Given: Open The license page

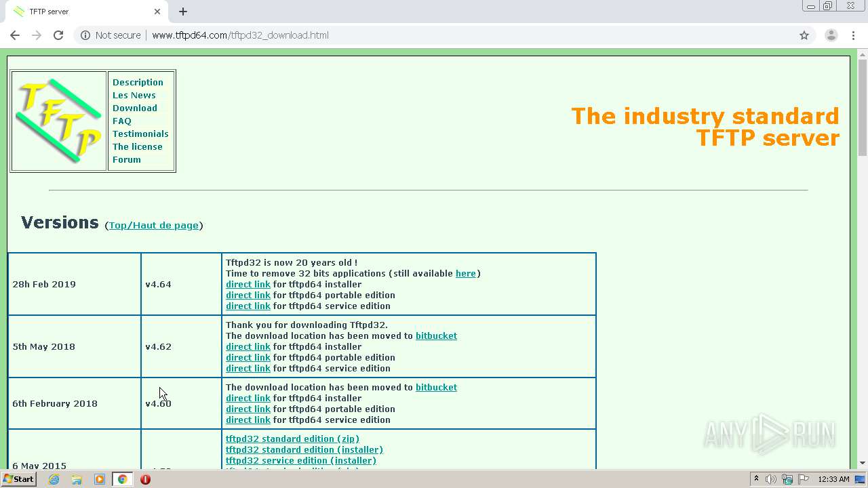Looking at the screenshot, I should point(137,146).
